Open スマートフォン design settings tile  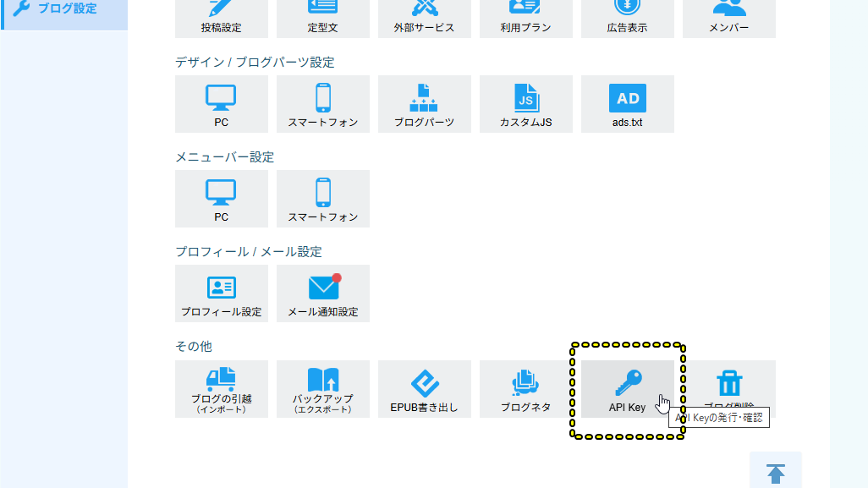(322, 104)
